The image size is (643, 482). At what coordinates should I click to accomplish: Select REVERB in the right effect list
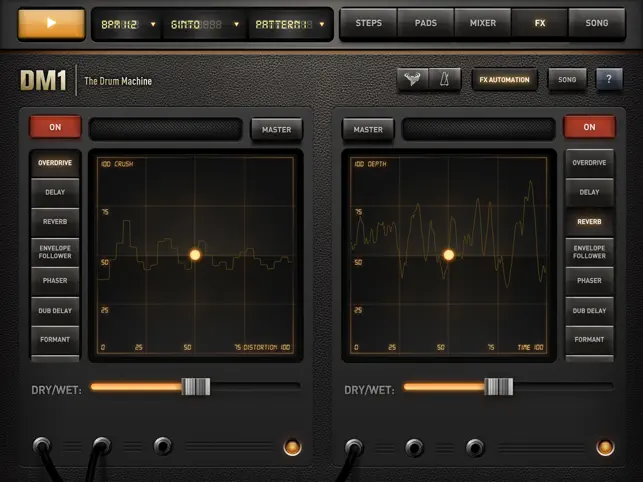pos(589,222)
